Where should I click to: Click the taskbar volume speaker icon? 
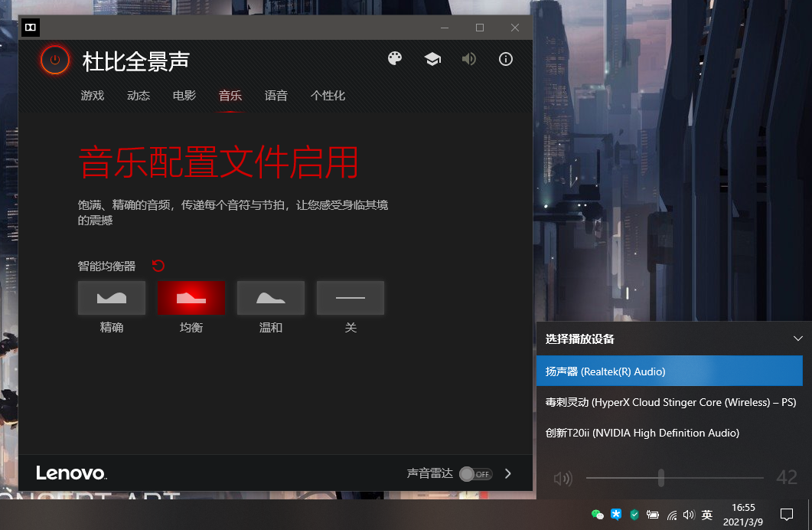(x=688, y=515)
